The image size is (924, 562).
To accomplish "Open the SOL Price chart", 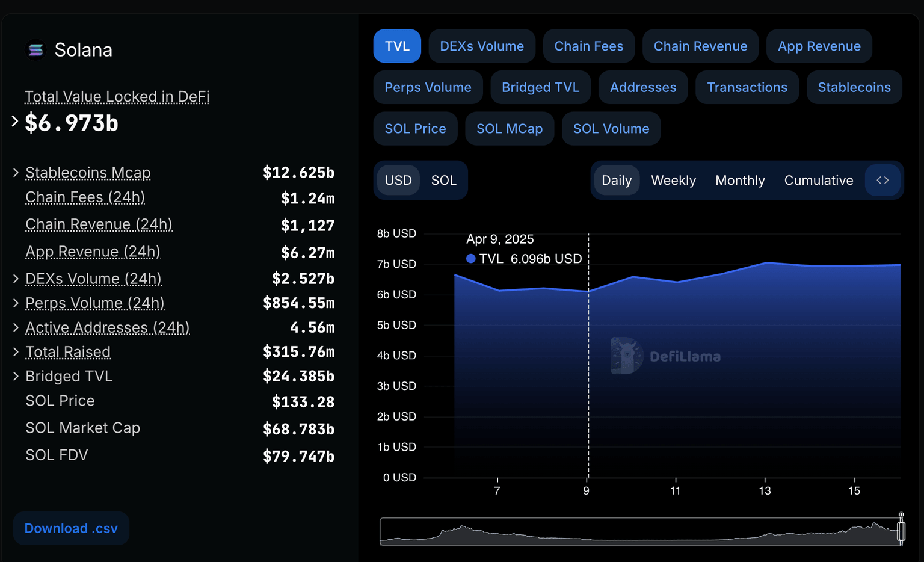I will (415, 128).
